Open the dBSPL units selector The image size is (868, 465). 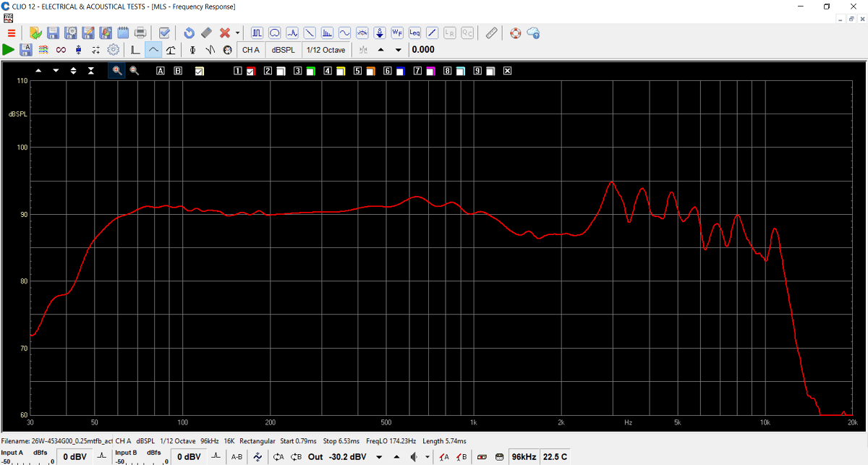click(x=283, y=50)
